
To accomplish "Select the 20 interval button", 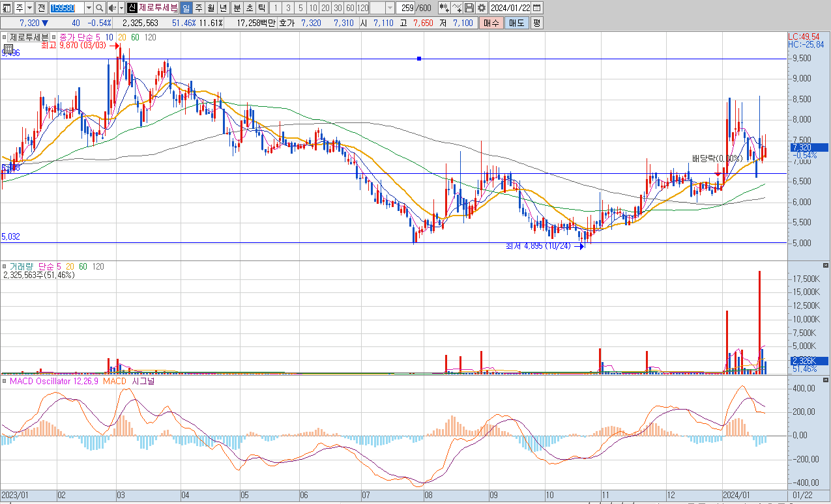I will pos(325,8).
